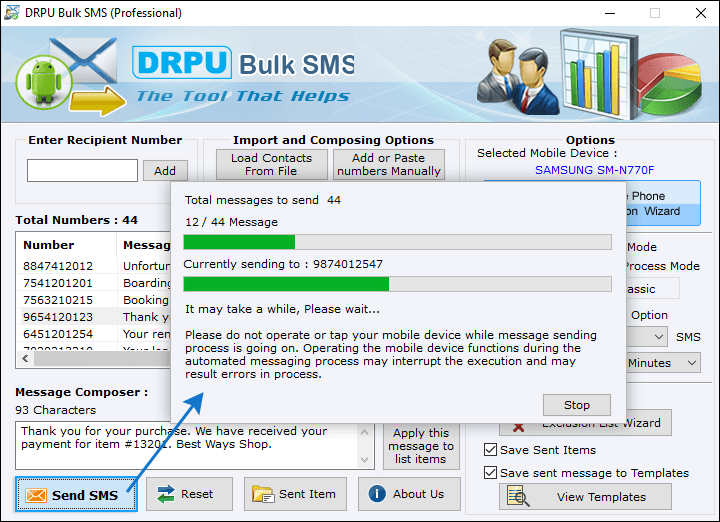Minimize the DRPU Bulk SMS window
This screenshot has width=720, height=522.
(x=610, y=13)
